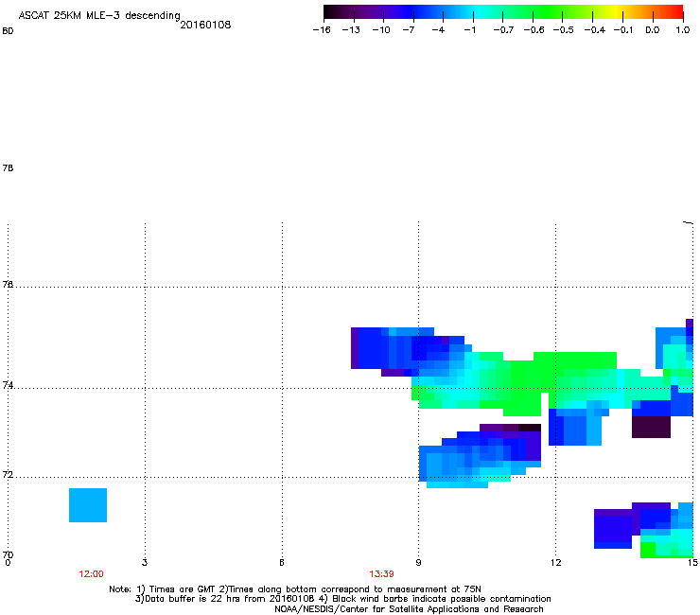700x615 pixels.
Task: Click the isolated light-blue data square near longitude 2
Action: pos(88,505)
